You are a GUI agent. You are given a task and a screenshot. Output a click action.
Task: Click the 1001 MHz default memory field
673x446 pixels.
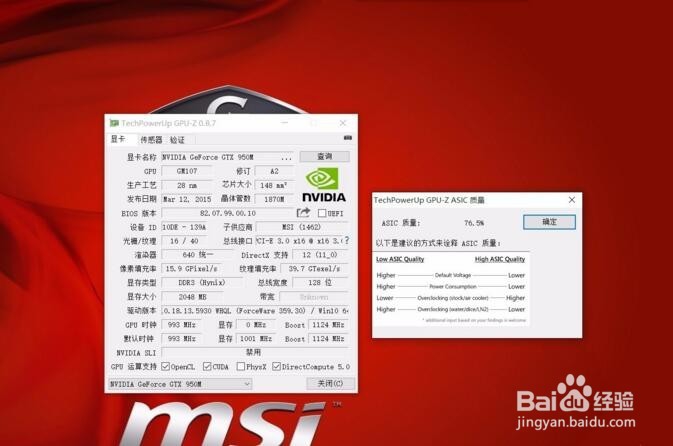[255, 339]
